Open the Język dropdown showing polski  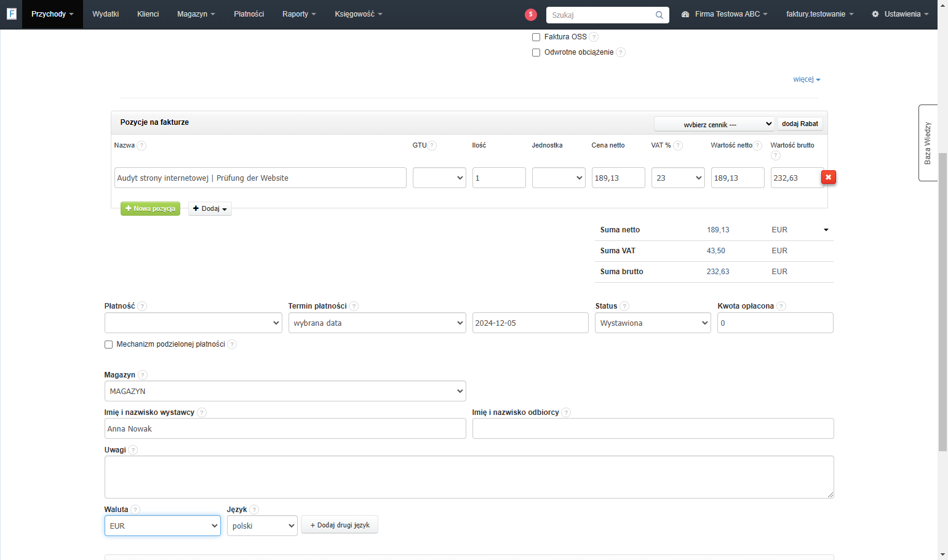(x=262, y=526)
